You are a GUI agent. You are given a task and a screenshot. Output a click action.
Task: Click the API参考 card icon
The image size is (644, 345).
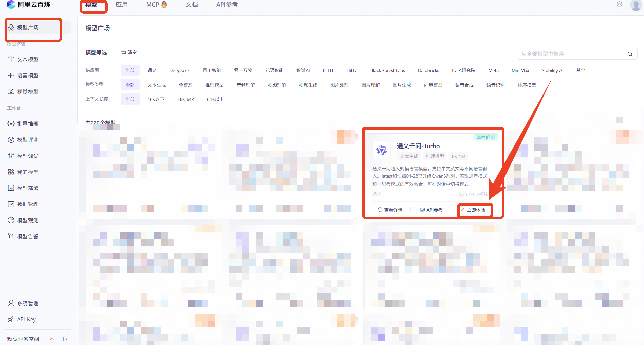click(x=422, y=210)
